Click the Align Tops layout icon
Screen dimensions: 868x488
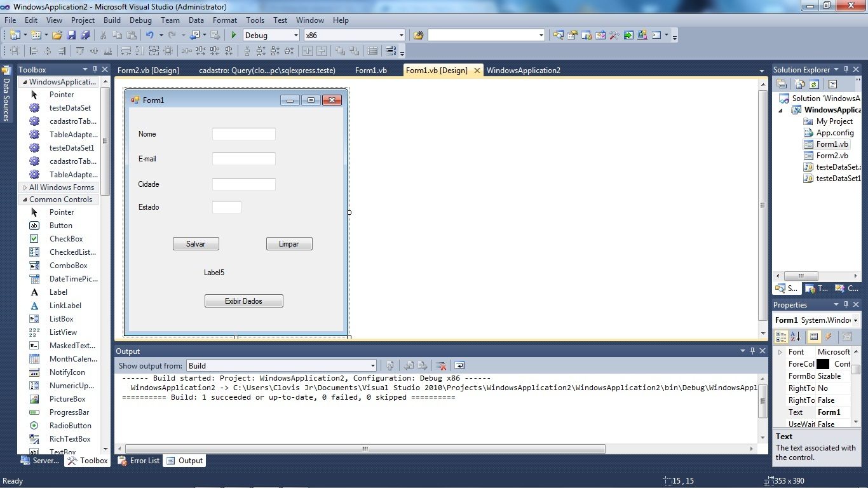click(x=80, y=51)
